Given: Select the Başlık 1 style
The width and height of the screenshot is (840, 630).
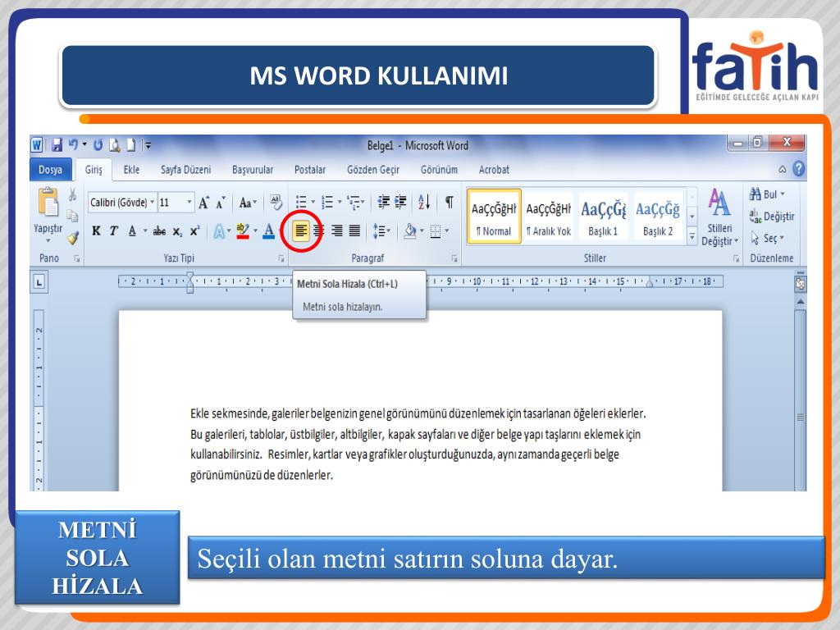Looking at the screenshot, I should point(603,217).
